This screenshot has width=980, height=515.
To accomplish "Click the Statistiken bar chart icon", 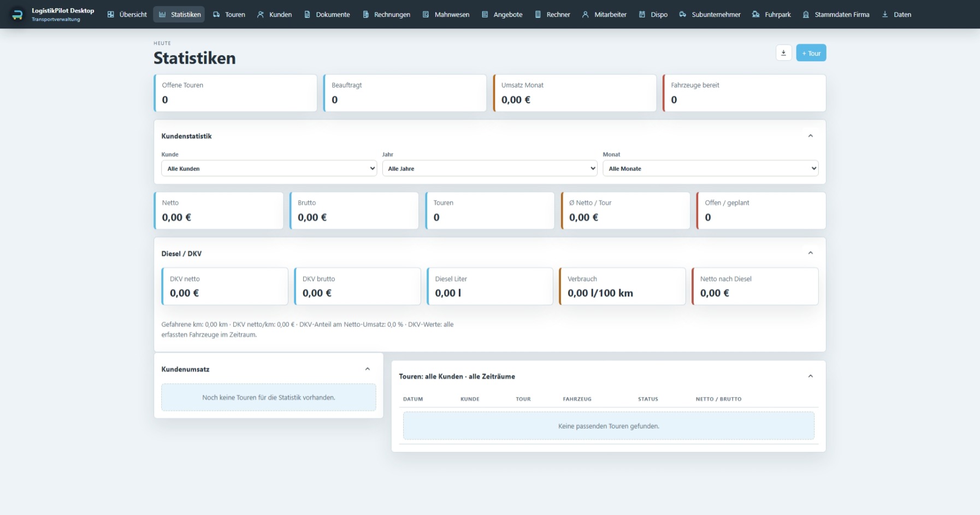I will pyautogui.click(x=162, y=14).
